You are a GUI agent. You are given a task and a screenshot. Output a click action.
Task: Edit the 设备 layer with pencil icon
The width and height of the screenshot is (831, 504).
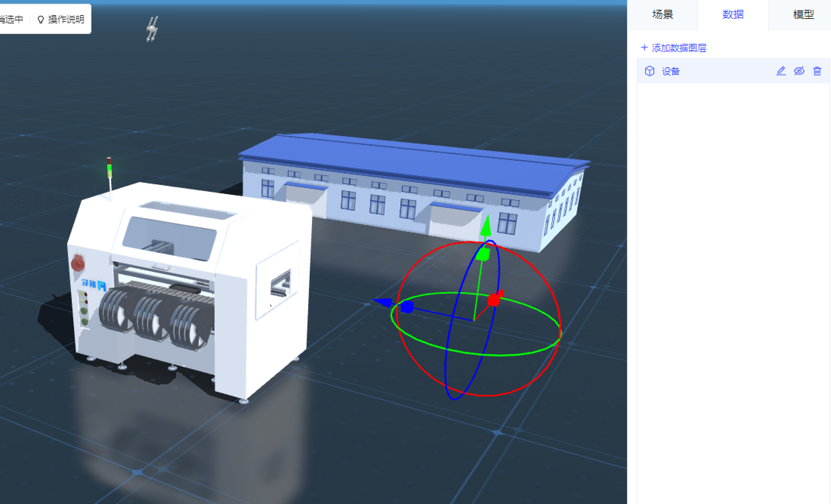tap(781, 71)
